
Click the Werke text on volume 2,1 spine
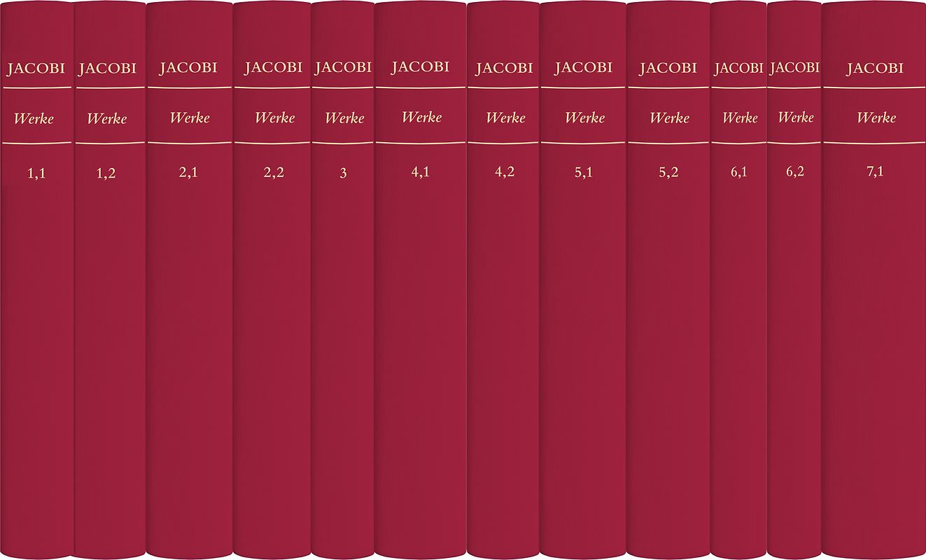[x=190, y=118]
